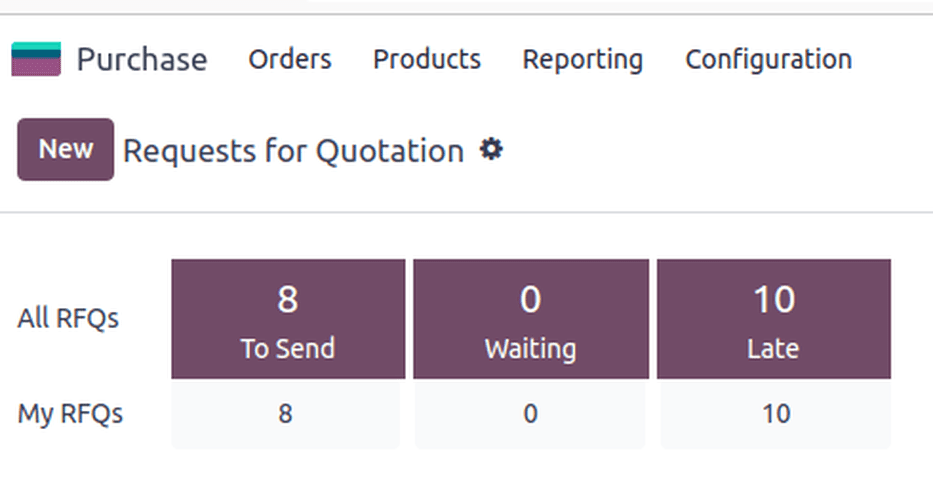Expand the Configuration menu
This screenshot has height=499, width=933.
click(768, 59)
